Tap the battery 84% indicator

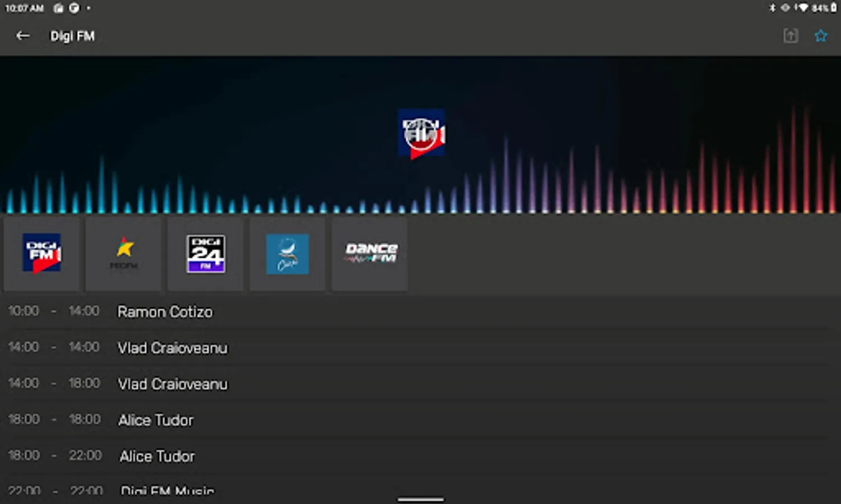[x=824, y=8]
